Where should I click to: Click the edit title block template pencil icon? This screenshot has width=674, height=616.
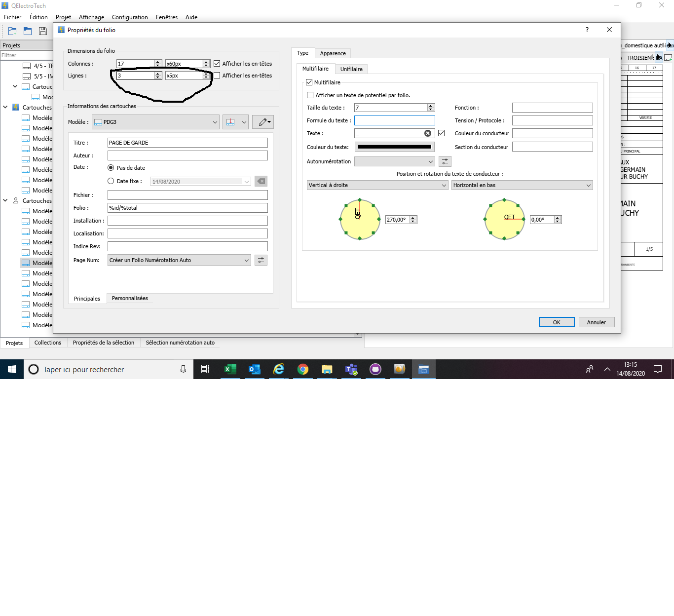coord(263,122)
